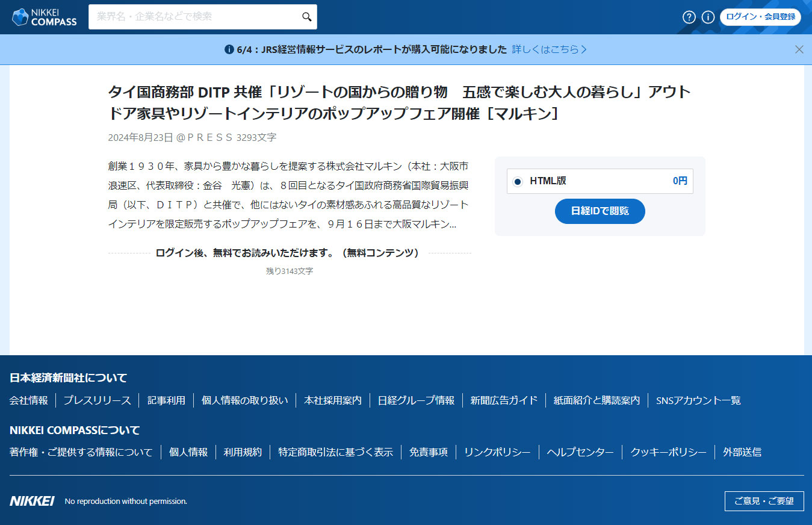Open the 本社採用案内 link
The image size is (812, 525).
(x=333, y=400)
